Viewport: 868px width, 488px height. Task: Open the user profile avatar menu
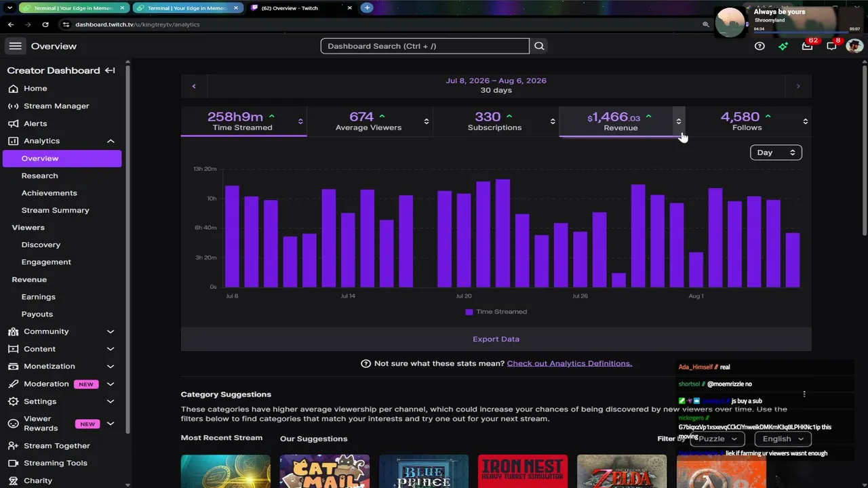(x=854, y=46)
